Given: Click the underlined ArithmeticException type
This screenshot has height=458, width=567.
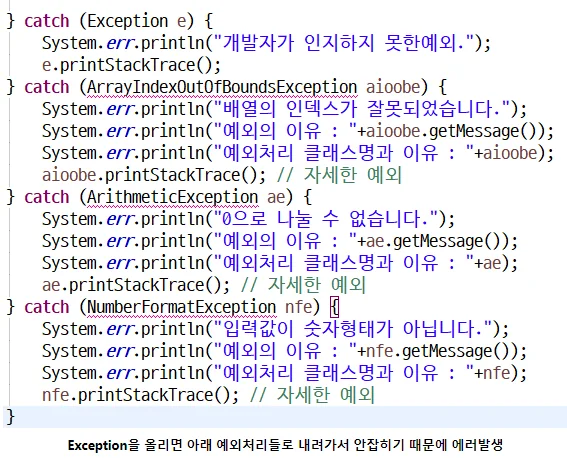Looking at the screenshot, I should point(172,197).
